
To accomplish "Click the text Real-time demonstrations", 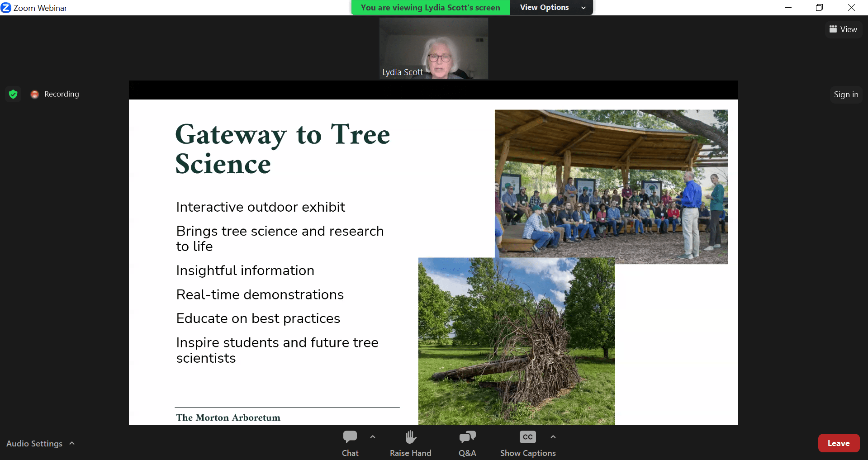I will 260,294.
